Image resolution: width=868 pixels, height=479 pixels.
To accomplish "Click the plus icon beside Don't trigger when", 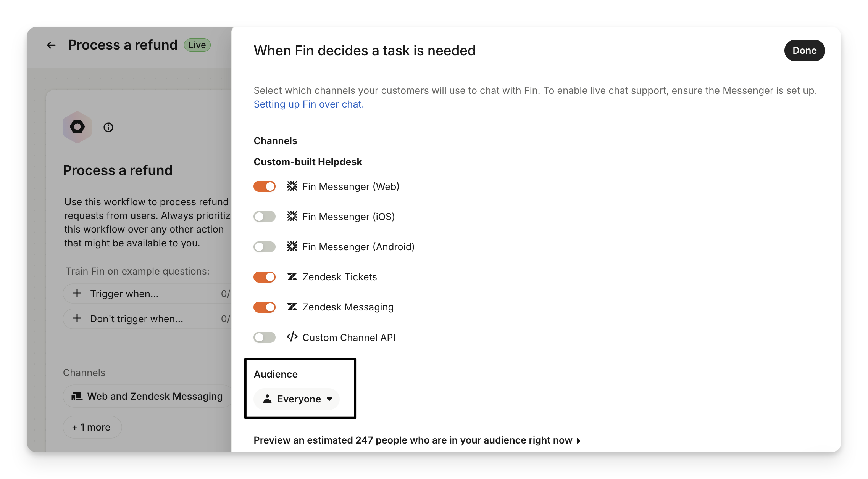I will pos(77,318).
